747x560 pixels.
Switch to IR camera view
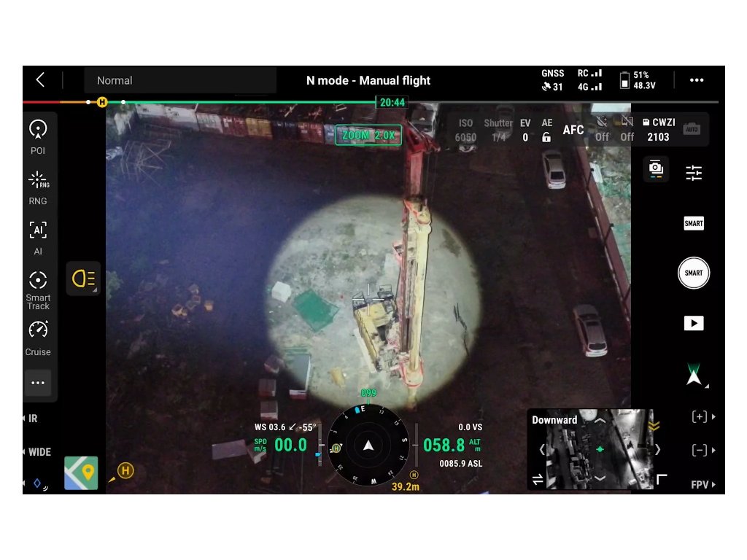coord(31,419)
